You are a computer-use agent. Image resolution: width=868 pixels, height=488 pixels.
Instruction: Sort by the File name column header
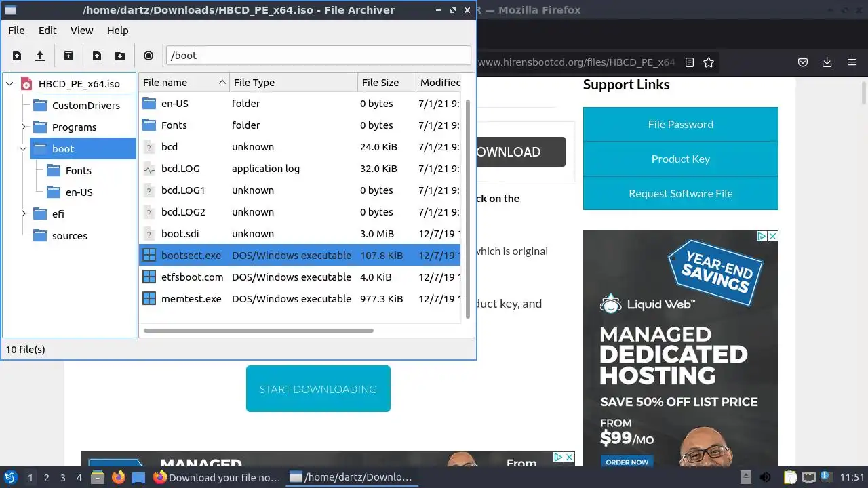[x=184, y=83]
